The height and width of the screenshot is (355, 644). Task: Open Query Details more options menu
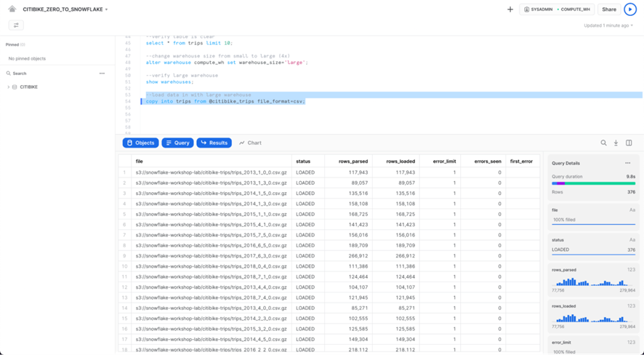(628, 163)
